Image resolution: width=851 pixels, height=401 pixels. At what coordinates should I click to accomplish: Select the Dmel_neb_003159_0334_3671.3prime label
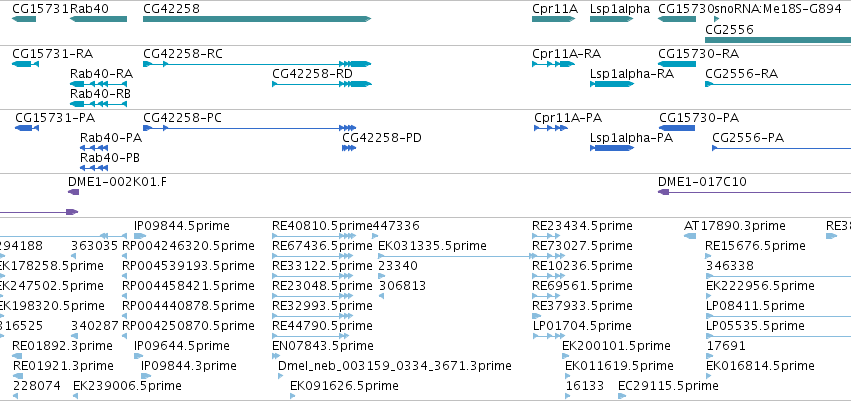click(395, 366)
